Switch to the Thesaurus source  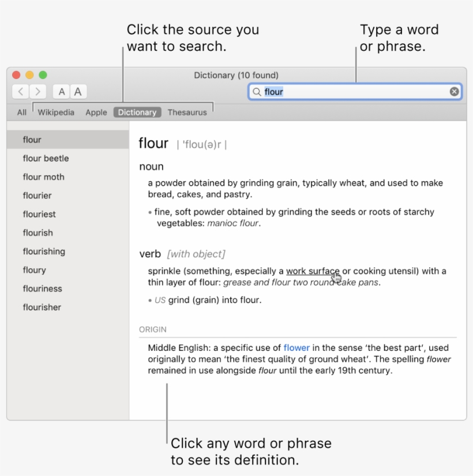[x=187, y=112]
